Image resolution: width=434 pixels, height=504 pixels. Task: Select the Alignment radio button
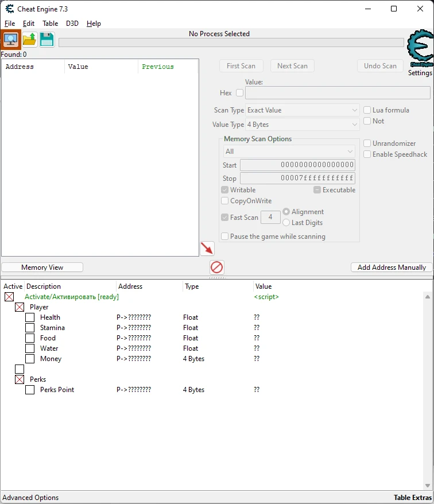[286, 211]
